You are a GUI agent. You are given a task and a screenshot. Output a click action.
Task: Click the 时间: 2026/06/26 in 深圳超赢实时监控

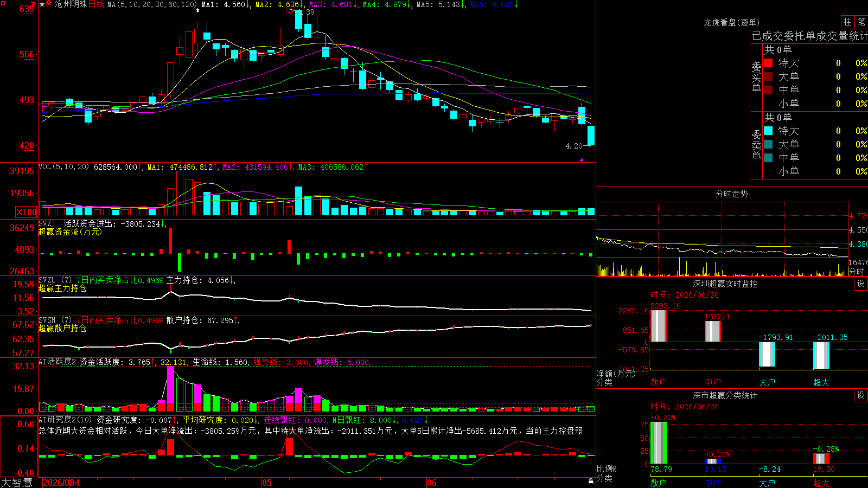[685, 295]
